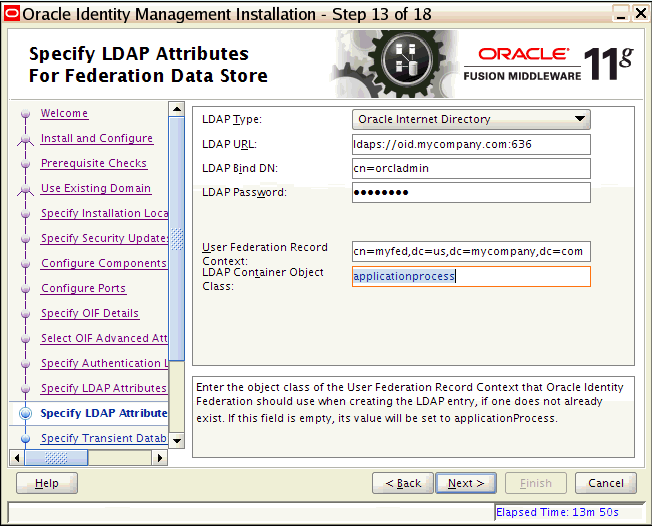
Task: Click the scroll up arrow of step list
Action: 177,109
